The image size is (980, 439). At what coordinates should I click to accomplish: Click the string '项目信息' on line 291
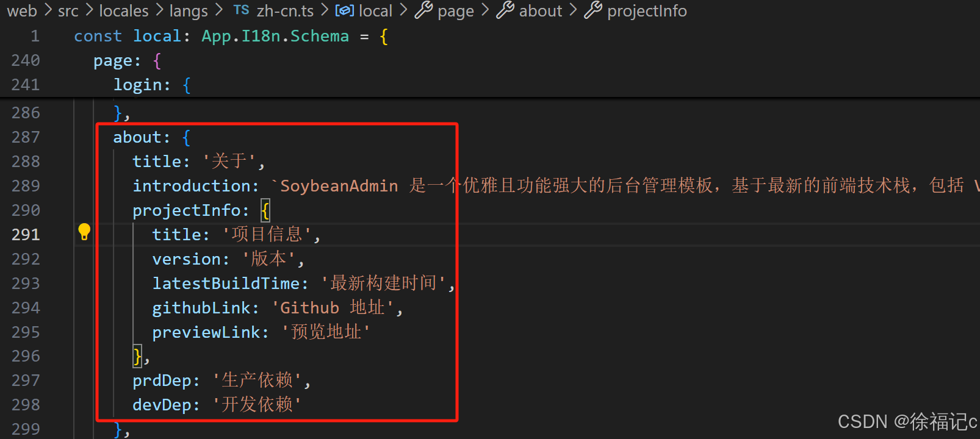coord(267,234)
